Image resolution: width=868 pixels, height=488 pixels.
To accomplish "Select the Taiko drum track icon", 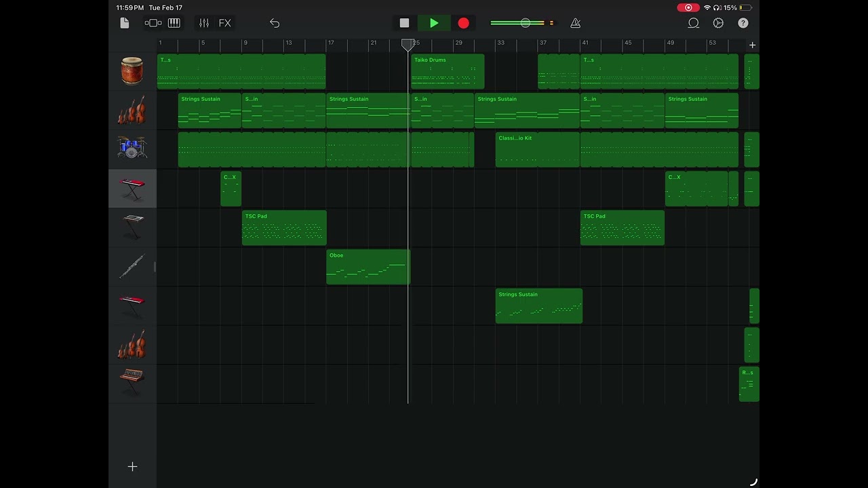I will pyautogui.click(x=132, y=70).
